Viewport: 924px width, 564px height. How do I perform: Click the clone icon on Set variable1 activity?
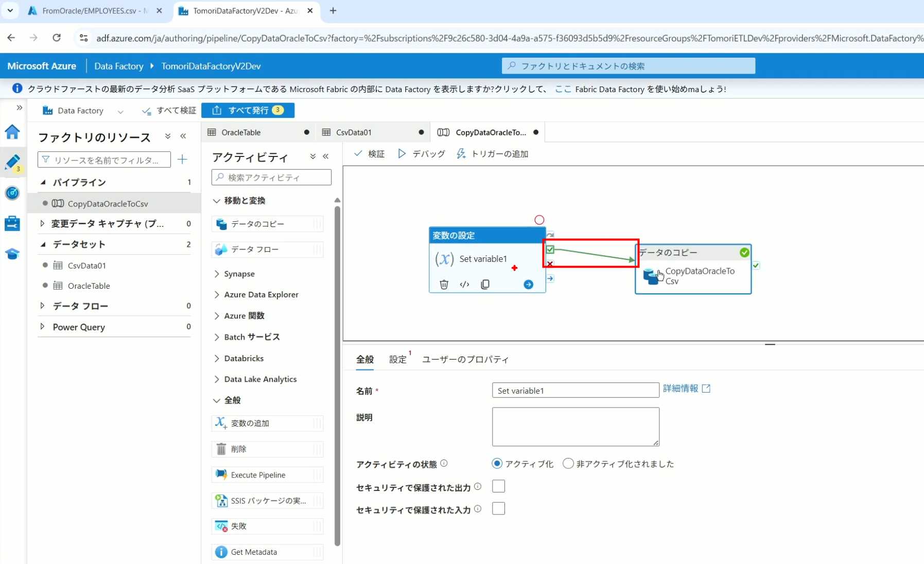485,285
